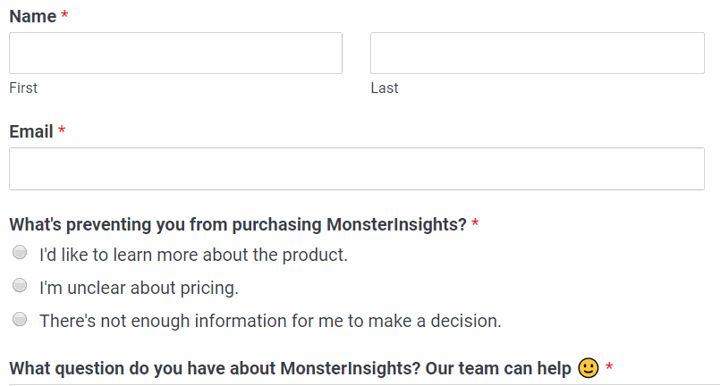Select the "I'd like to learn more" radio button
This screenshot has width=720, height=386.
click(20, 252)
